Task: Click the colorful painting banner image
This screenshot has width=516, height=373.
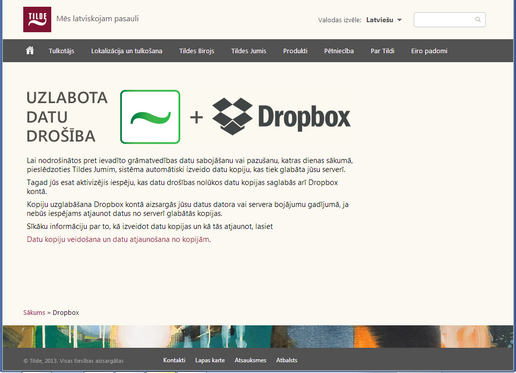Action: click(258, 336)
